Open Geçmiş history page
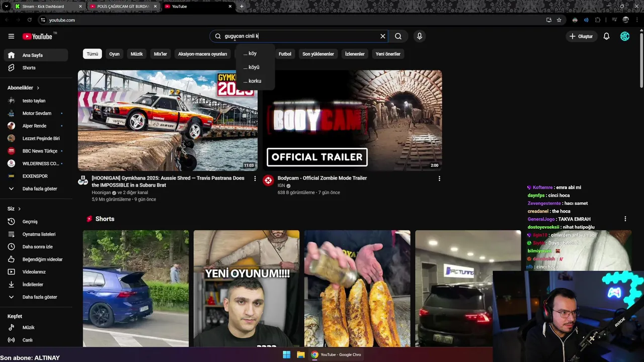This screenshot has width=644, height=362. coord(35,222)
